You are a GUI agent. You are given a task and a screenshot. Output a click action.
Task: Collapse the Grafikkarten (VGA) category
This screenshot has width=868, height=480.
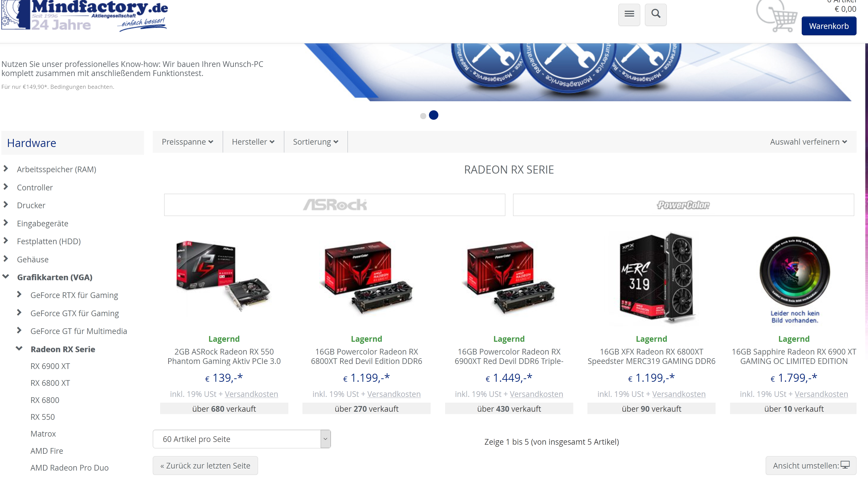pyautogui.click(x=6, y=277)
